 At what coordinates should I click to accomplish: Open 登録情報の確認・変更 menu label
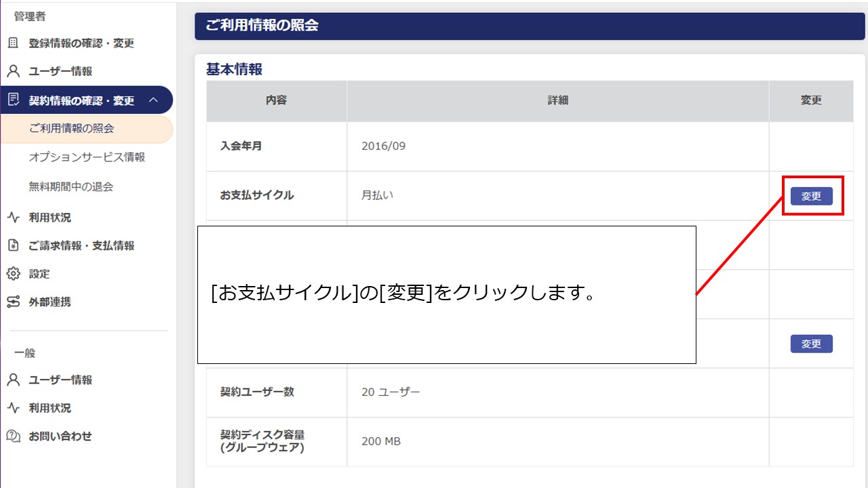(x=81, y=43)
